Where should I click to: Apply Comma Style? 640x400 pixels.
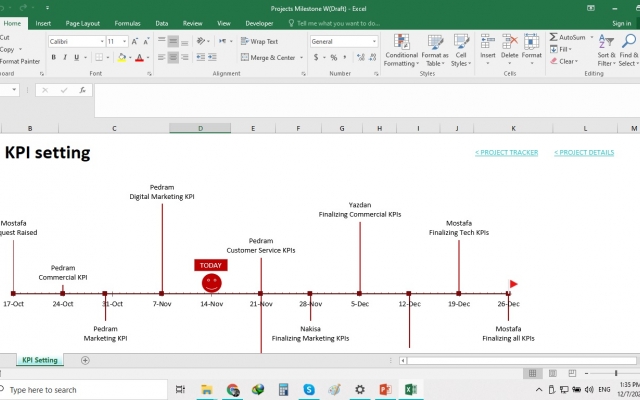[345, 58]
